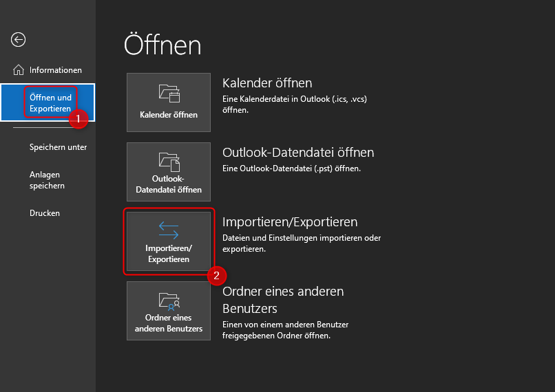Choose Speichern unter in the sidebar
The image size is (555, 392).
pyautogui.click(x=58, y=147)
